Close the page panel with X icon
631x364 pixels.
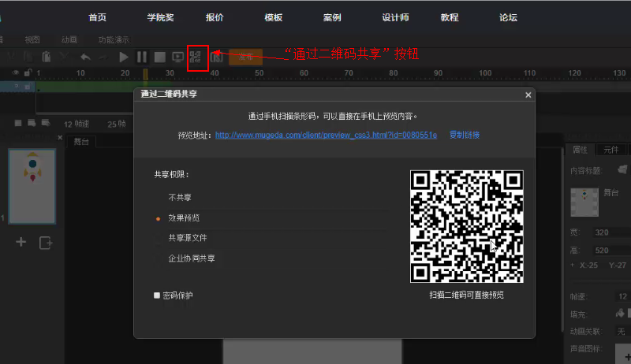click(60, 137)
